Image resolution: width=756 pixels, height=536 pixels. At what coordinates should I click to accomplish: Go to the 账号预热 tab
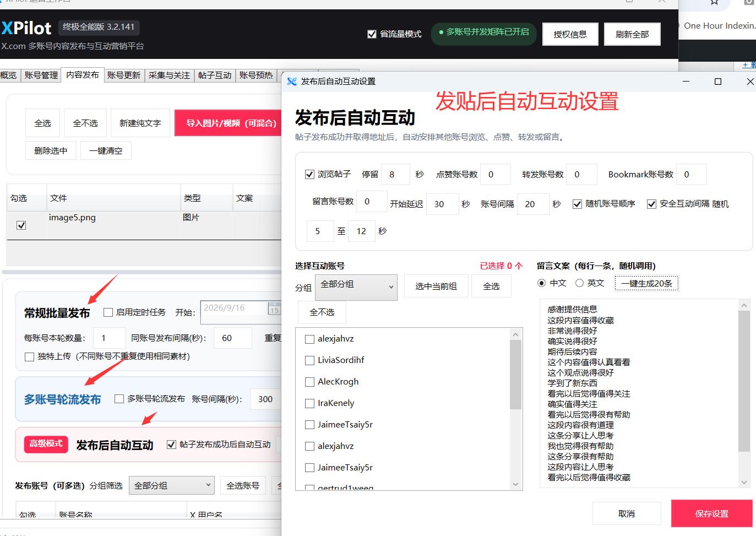pos(256,75)
